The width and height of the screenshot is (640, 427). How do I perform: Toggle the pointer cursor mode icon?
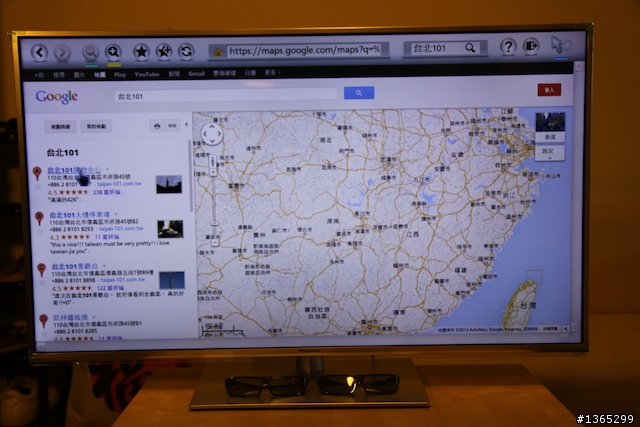(561, 45)
